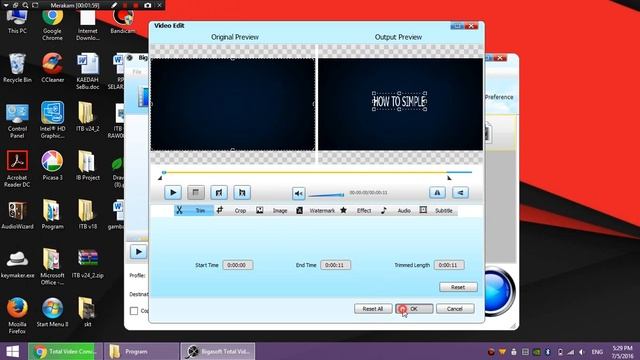Image resolution: width=640 pixels, height=360 pixels.
Task: Open Intel HD Graphics desktop icon
Action: tap(52, 121)
